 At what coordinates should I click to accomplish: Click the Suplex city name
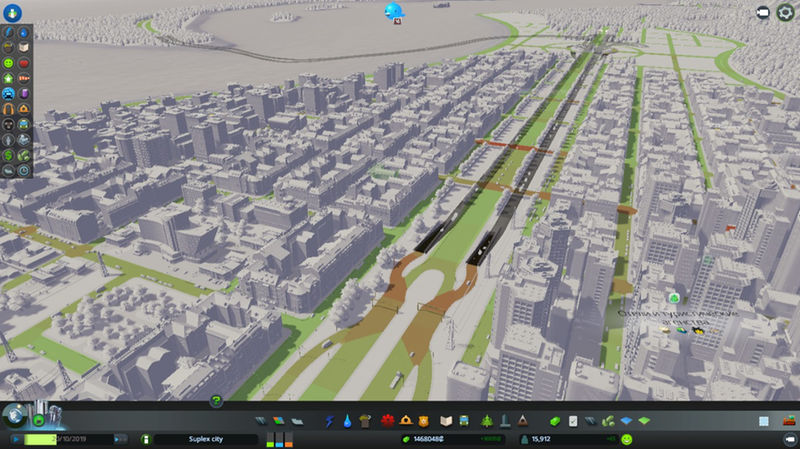(203, 439)
